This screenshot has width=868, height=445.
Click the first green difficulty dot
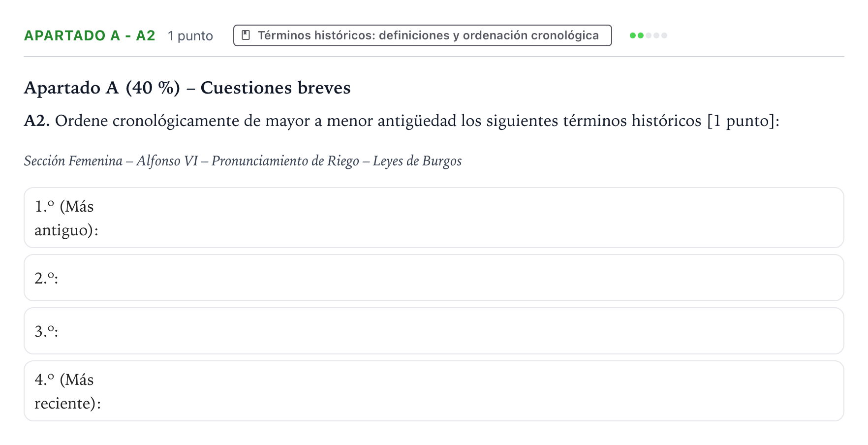click(x=633, y=35)
